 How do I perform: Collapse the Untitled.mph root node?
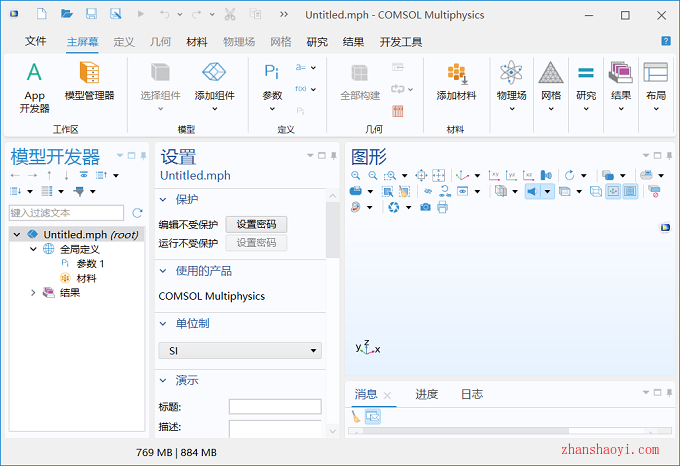pyautogui.click(x=16, y=235)
